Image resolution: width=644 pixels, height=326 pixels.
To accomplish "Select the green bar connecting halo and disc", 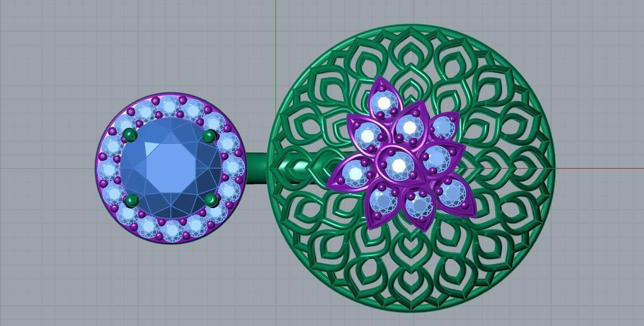I will click(256, 168).
